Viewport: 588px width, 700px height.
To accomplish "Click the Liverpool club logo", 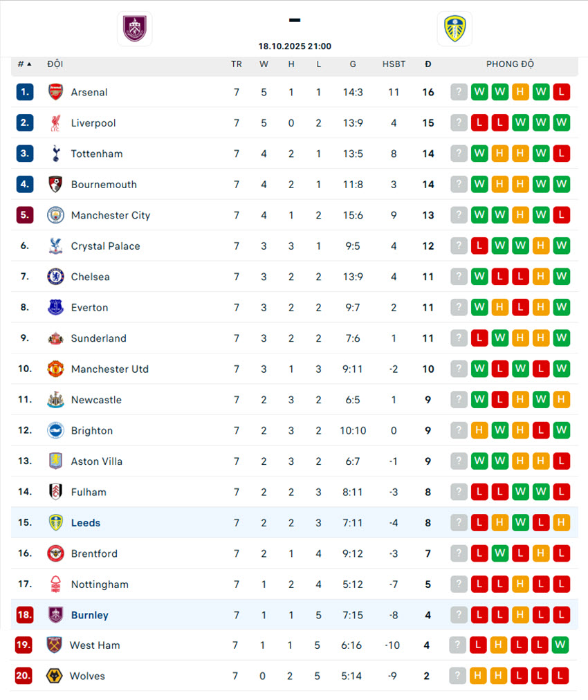I will click(x=55, y=123).
